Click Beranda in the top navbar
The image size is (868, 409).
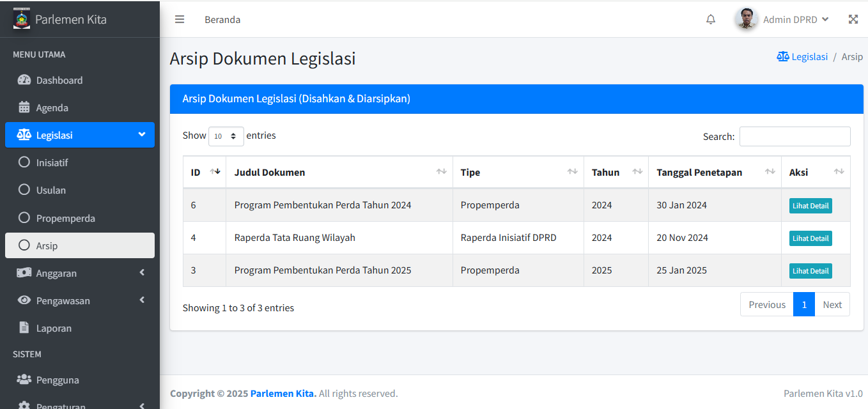click(x=222, y=20)
